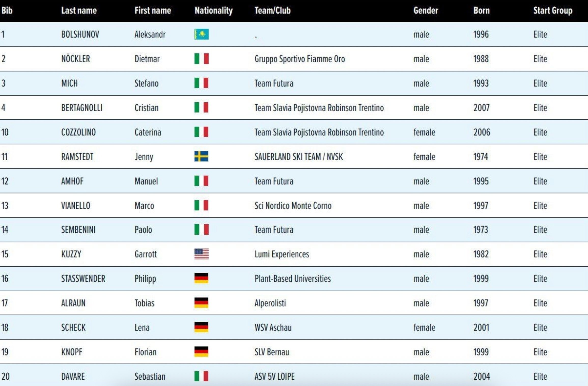
Task: Click the SAUERLAND SKI TEAM / NVSK entry
Action: point(299,157)
